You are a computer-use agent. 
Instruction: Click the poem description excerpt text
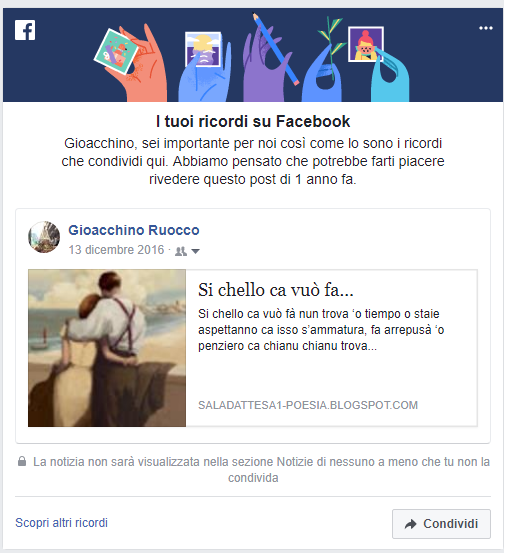tap(321, 330)
